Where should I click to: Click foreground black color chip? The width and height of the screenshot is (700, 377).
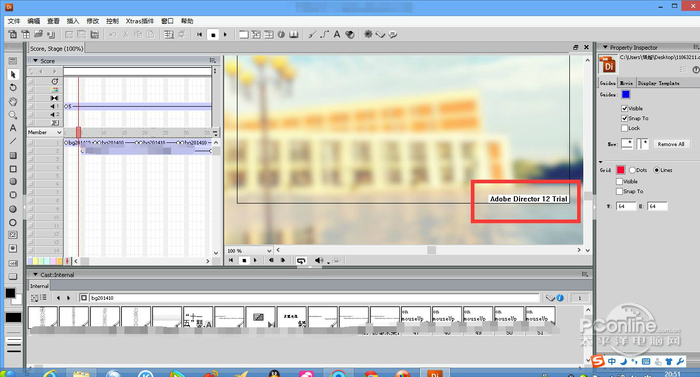(x=10, y=293)
